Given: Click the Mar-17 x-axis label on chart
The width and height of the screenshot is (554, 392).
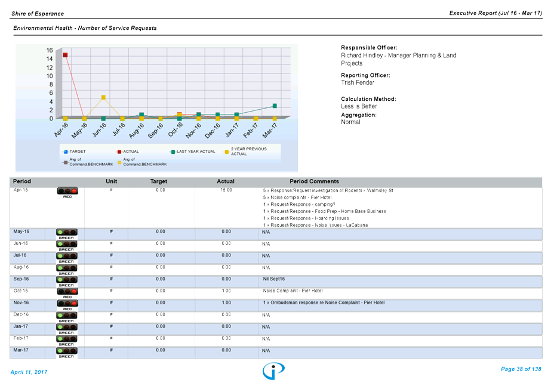Looking at the screenshot, I should coord(270,131).
